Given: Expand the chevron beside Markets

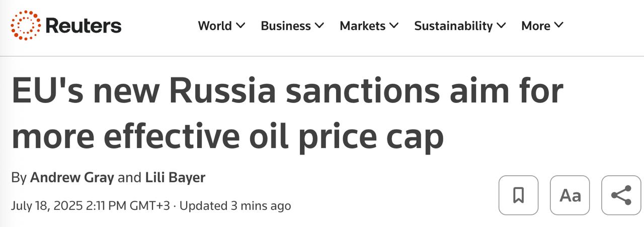Looking at the screenshot, I should coord(394,25).
